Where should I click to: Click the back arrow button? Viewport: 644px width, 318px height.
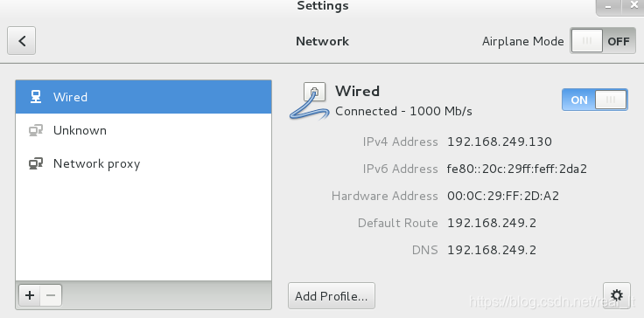tap(21, 40)
